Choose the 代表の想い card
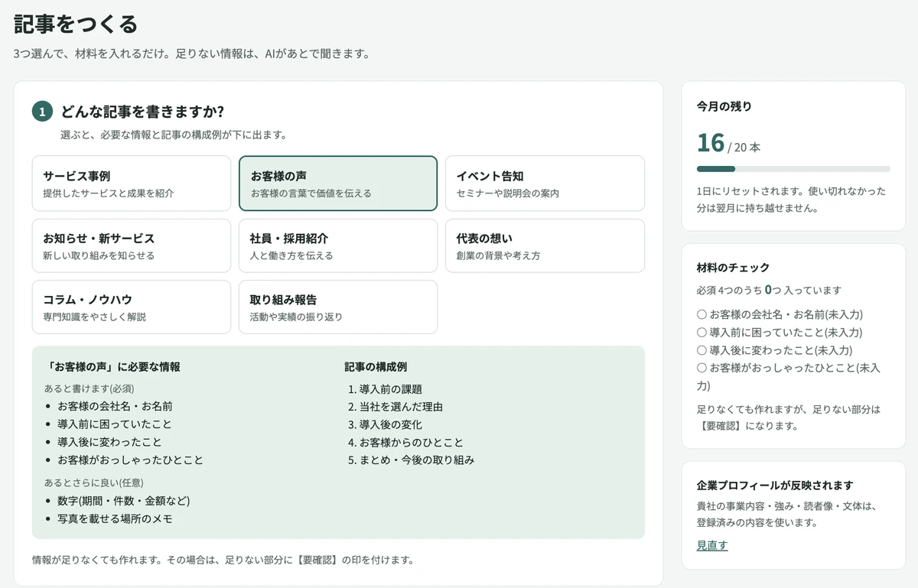 coord(545,245)
